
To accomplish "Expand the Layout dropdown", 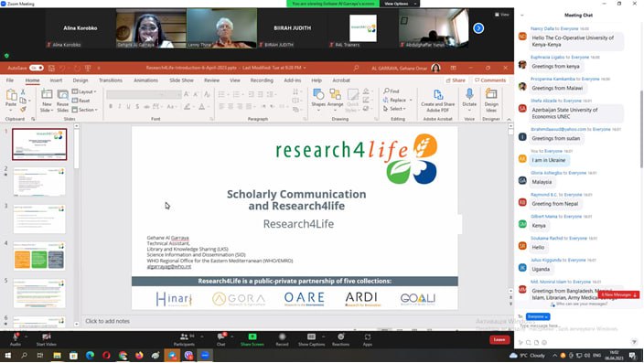I will point(84,91).
